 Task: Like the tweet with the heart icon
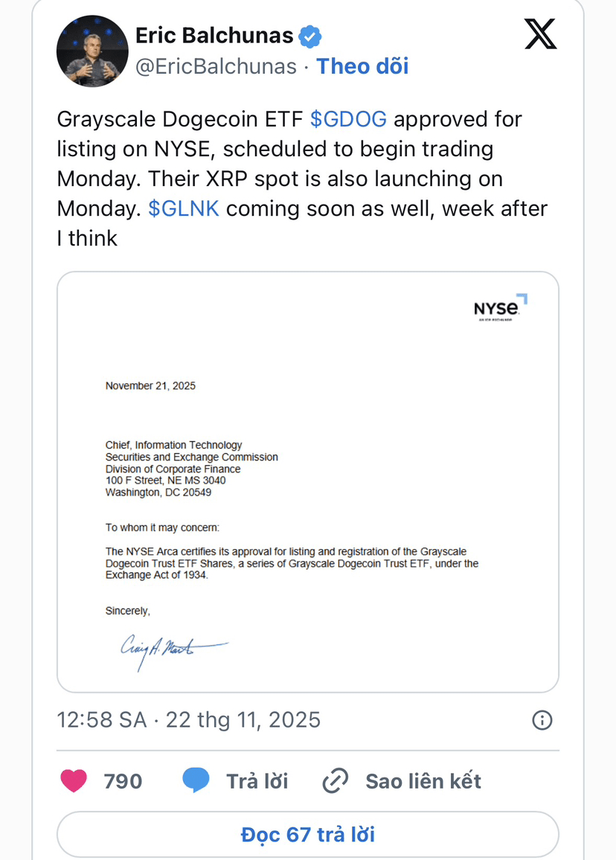pyautogui.click(x=73, y=780)
